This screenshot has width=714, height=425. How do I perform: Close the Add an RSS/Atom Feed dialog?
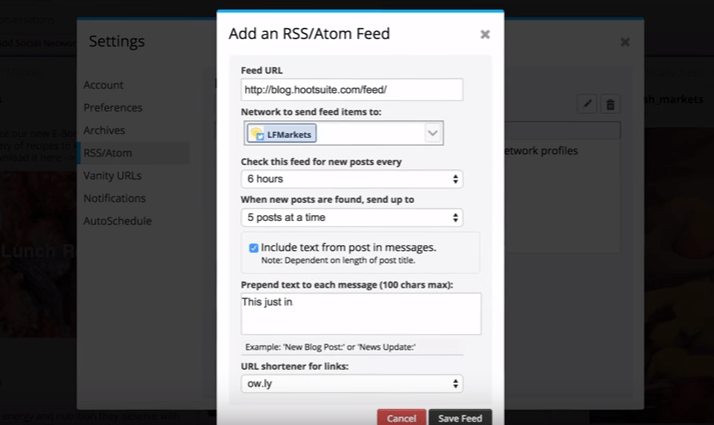pyautogui.click(x=485, y=35)
